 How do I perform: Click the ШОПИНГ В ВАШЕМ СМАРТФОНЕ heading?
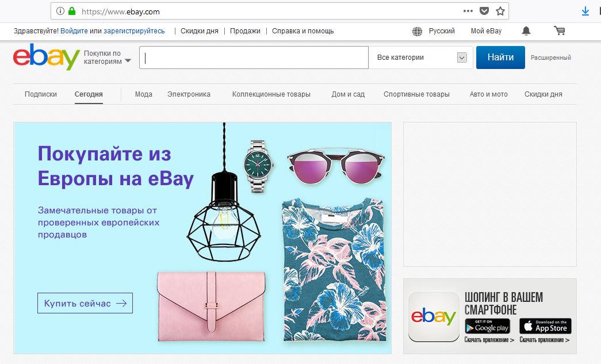click(504, 303)
